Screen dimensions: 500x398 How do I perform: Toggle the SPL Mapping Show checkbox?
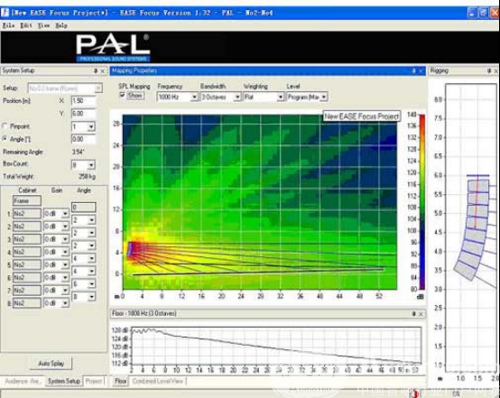coord(122,95)
